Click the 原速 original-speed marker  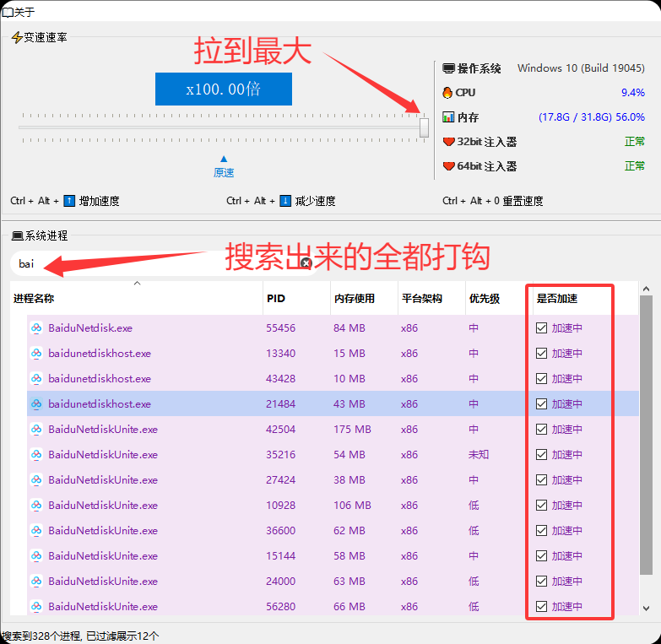click(x=224, y=168)
